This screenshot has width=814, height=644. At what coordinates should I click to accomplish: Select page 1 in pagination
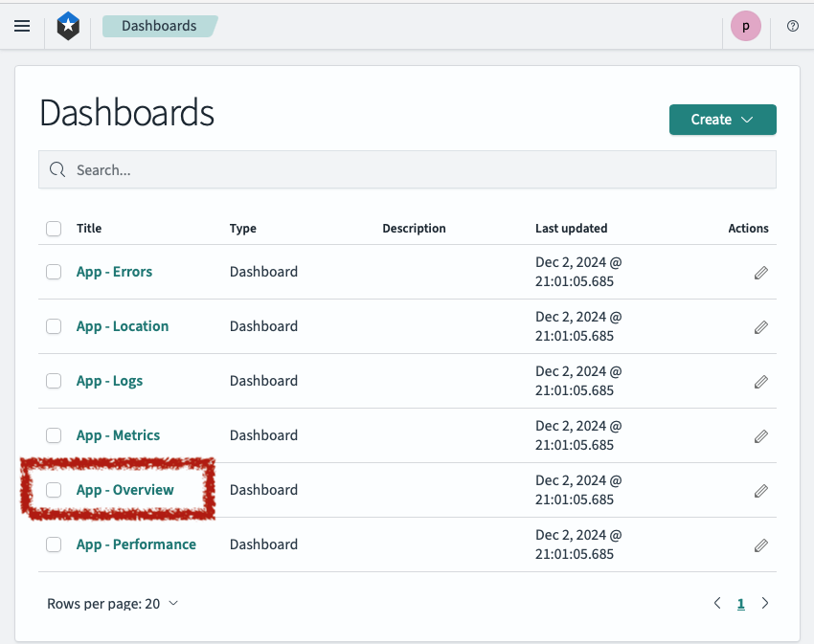[x=741, y=604]
